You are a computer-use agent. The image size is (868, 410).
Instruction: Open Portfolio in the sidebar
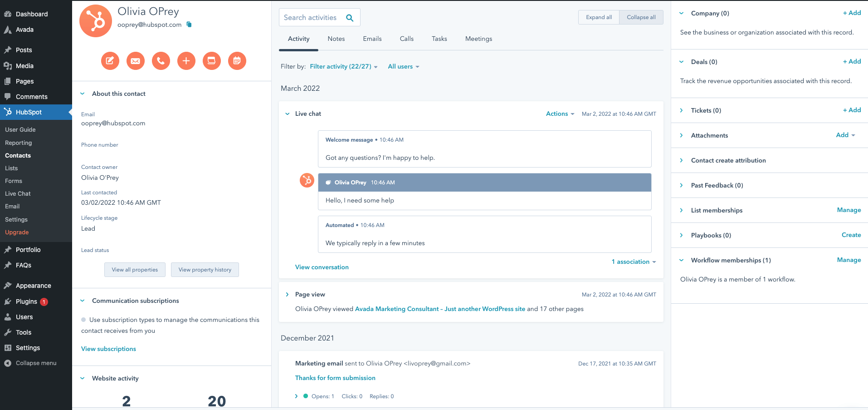[x=36, y=250]
